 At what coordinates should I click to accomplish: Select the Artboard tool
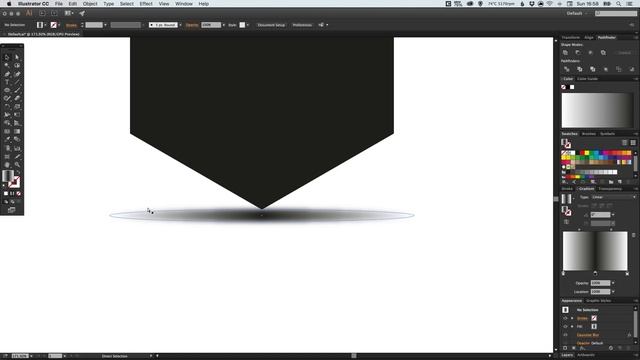click(x=7, y=156)
